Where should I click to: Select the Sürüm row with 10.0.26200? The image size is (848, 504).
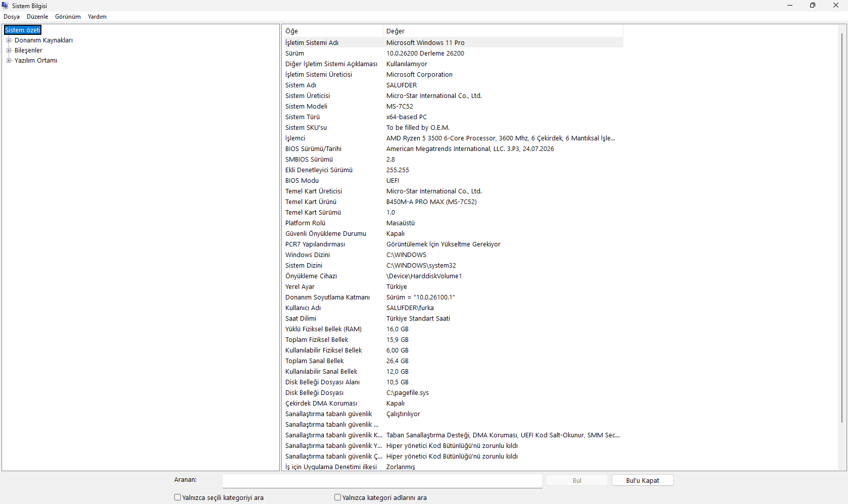pyautogui.click(x=453, y=54)
